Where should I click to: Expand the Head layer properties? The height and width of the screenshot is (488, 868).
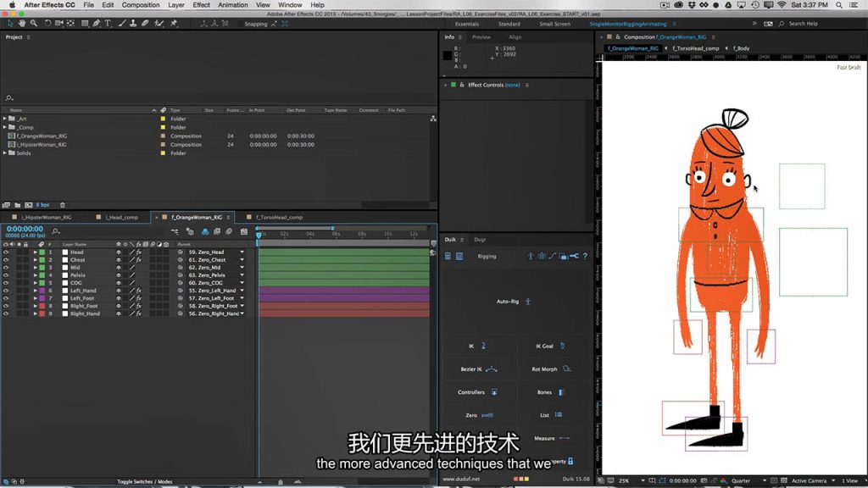pos(36,252)
